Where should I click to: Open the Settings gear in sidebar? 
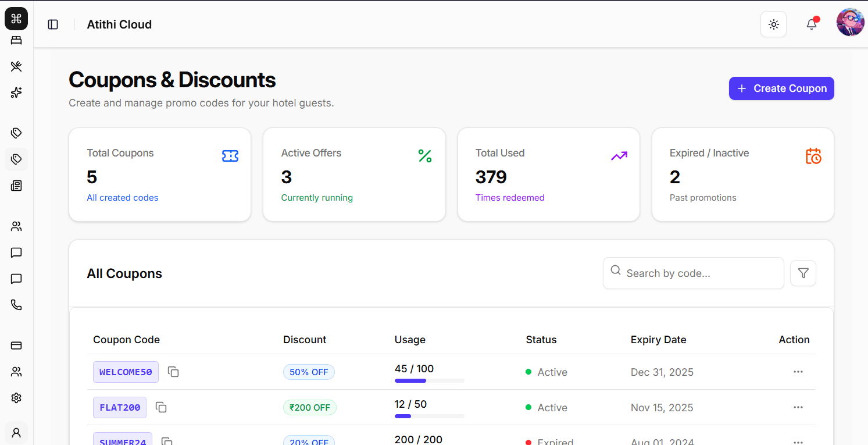16,398
